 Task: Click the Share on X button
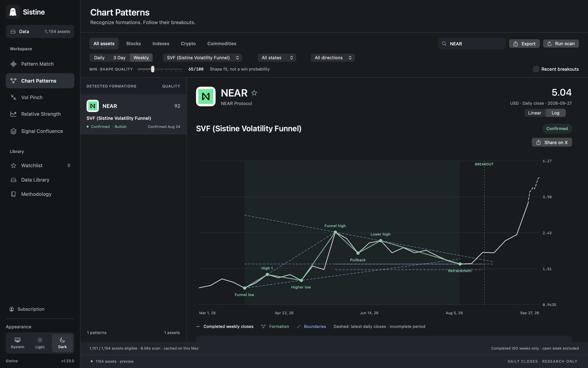pyautogui.click(x=552, y=142)
